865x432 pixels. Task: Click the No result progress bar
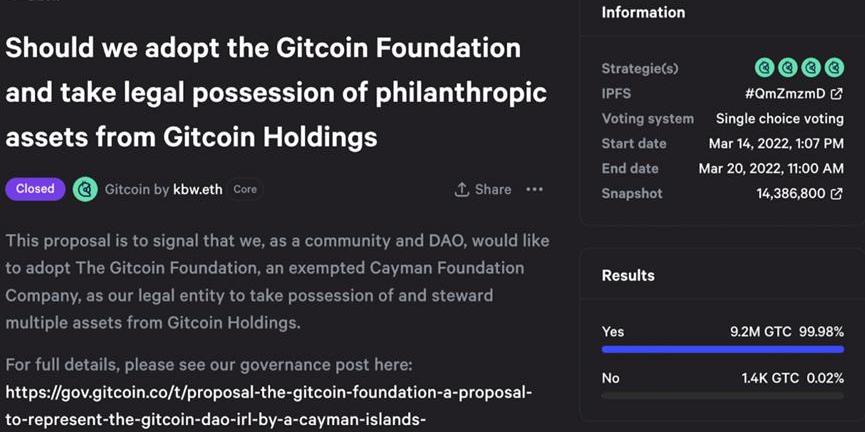(722, 397)
